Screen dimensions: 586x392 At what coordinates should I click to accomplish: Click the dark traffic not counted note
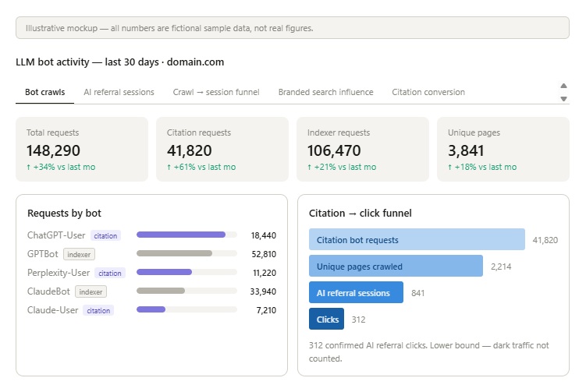click(428, 352)
